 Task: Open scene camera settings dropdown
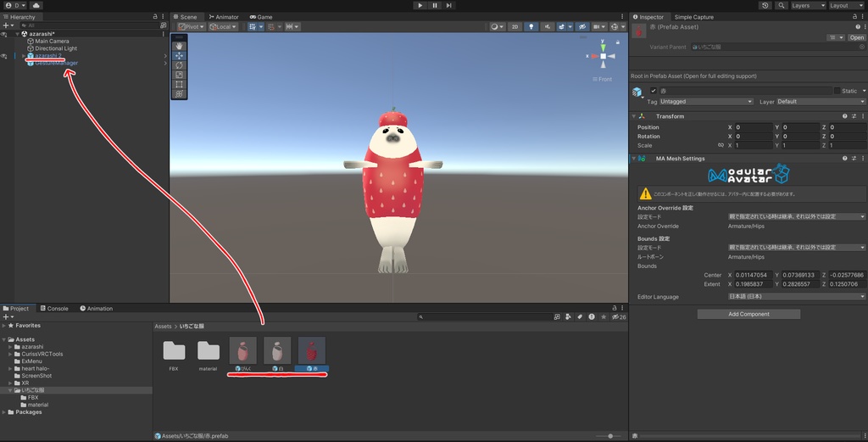[599, 26]
